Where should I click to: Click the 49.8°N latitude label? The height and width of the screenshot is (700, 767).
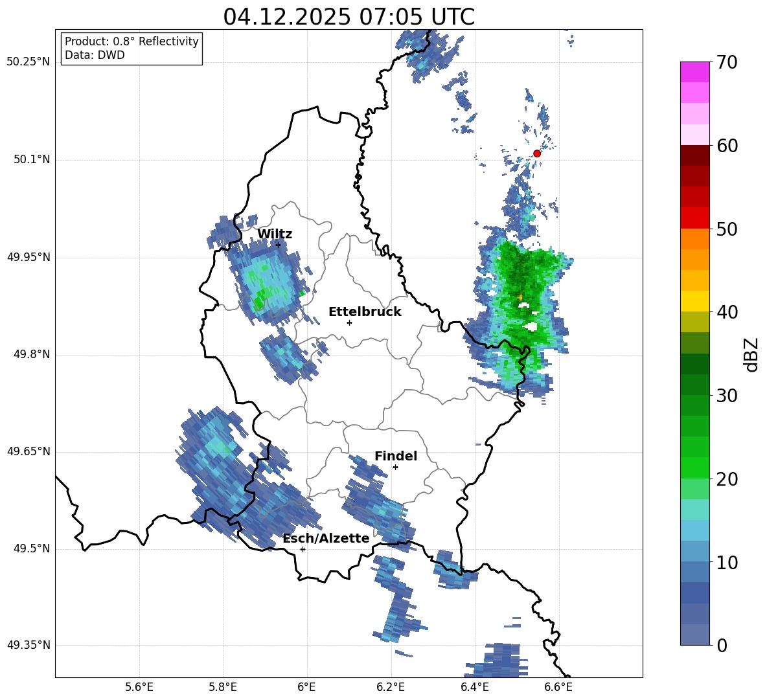pyautogui.click(x=32, y=354)
